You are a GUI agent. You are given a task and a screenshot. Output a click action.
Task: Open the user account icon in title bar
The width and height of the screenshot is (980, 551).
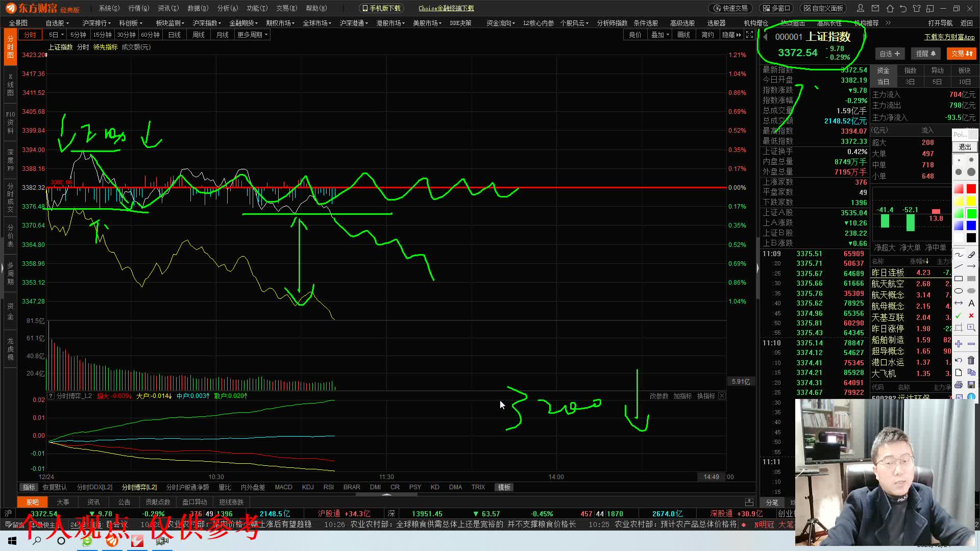click(x=861, y=8)
